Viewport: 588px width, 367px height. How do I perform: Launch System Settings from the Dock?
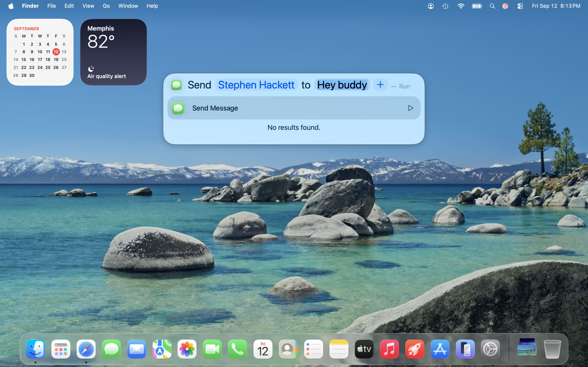[x=490, y=349]
